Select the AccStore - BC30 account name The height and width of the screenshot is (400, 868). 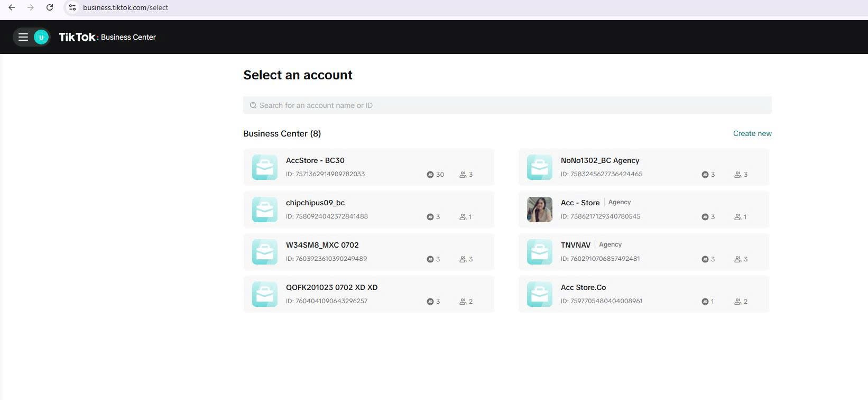(315, 160)
